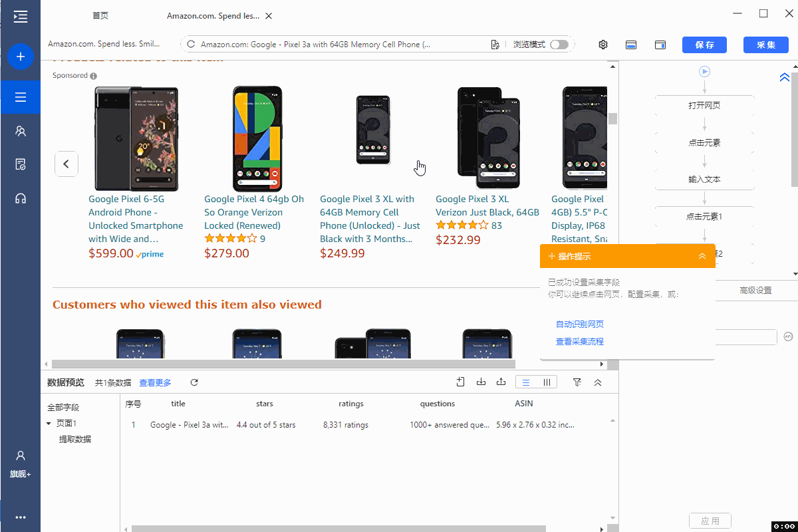798x532 pixels.
Task: Switch to vertical columns view
Action: (x=547, y=382)
